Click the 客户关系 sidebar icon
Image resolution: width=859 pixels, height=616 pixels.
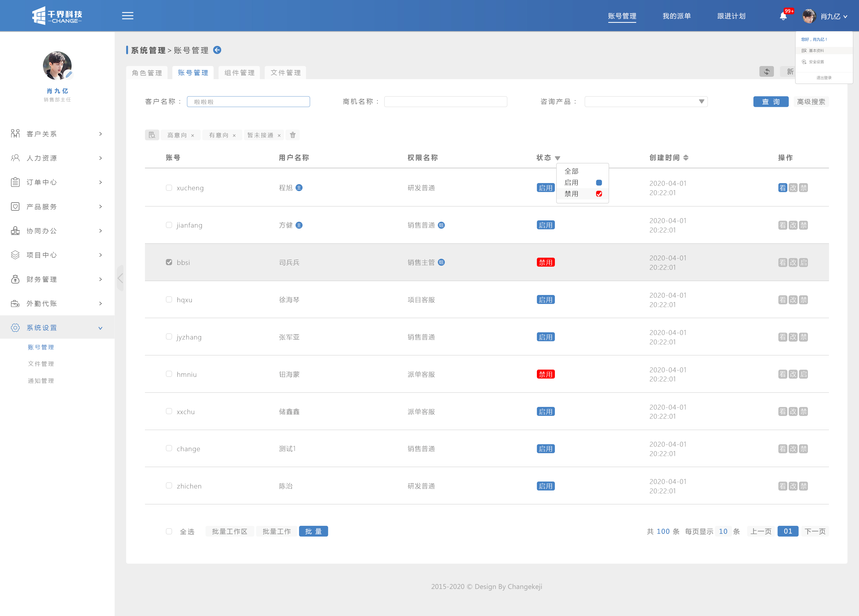[x=15, y=134]
